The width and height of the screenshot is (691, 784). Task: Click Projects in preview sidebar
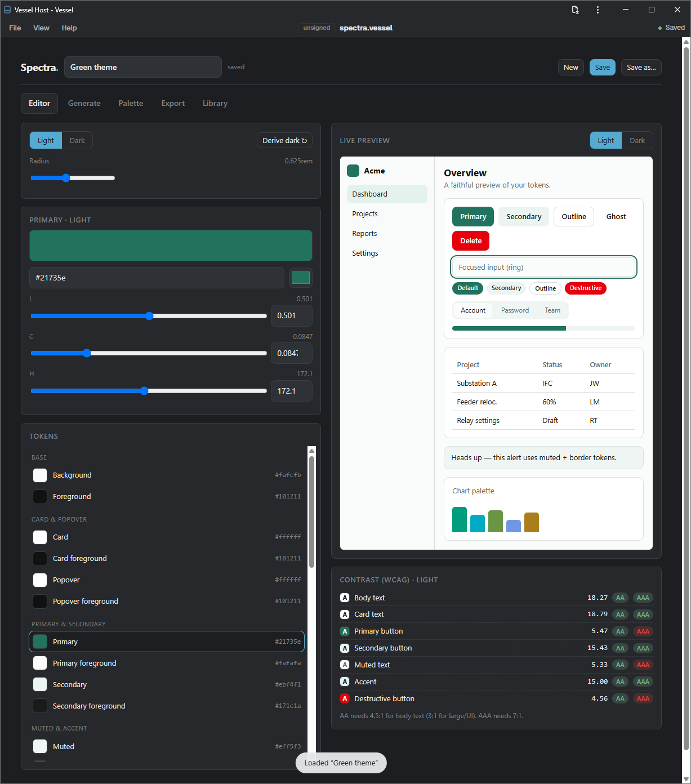(x=387, y=213)
